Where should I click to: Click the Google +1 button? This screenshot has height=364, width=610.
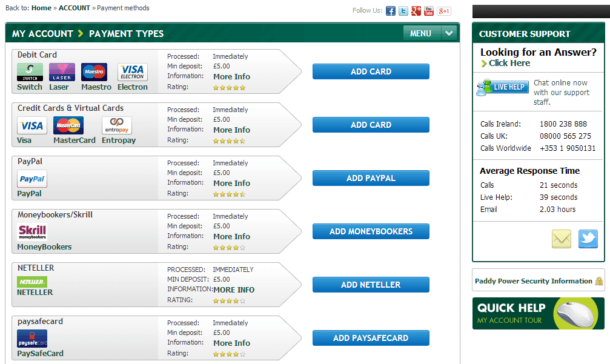pyautogui.click(x=444, y=12)
